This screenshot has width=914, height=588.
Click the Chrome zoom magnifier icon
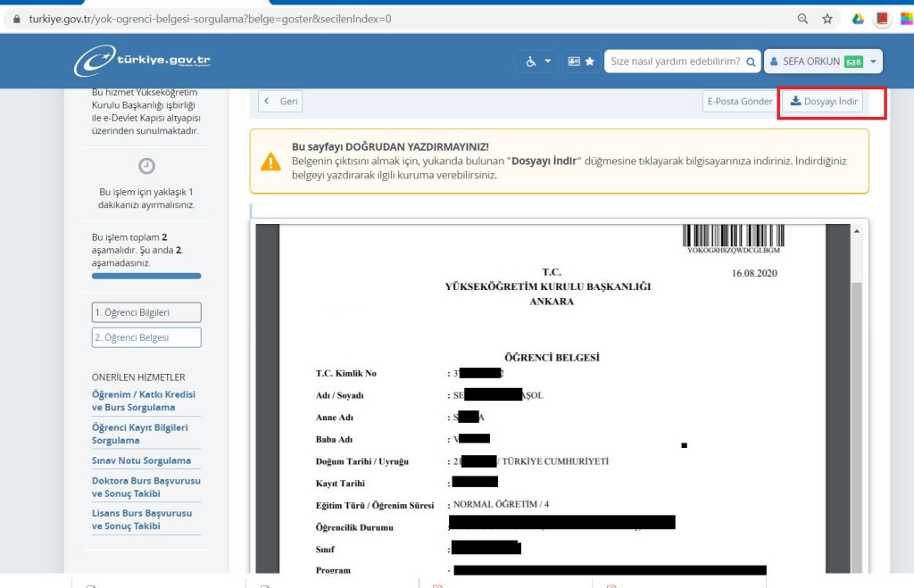coord(802,19)
